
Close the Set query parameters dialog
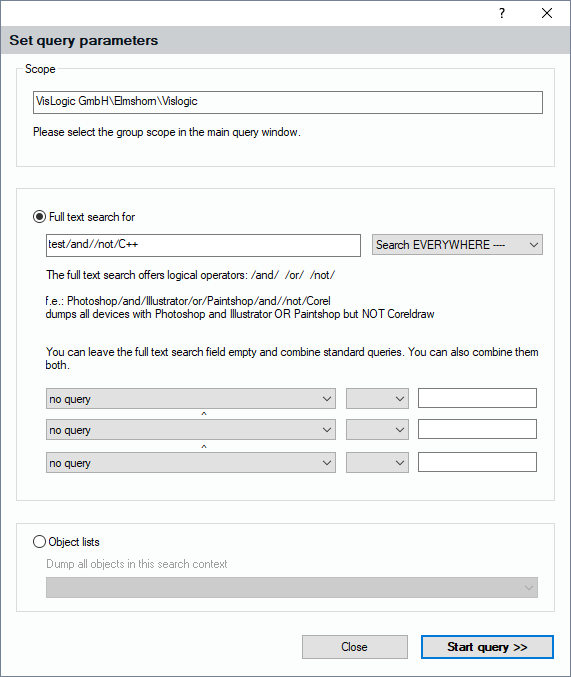547,13
